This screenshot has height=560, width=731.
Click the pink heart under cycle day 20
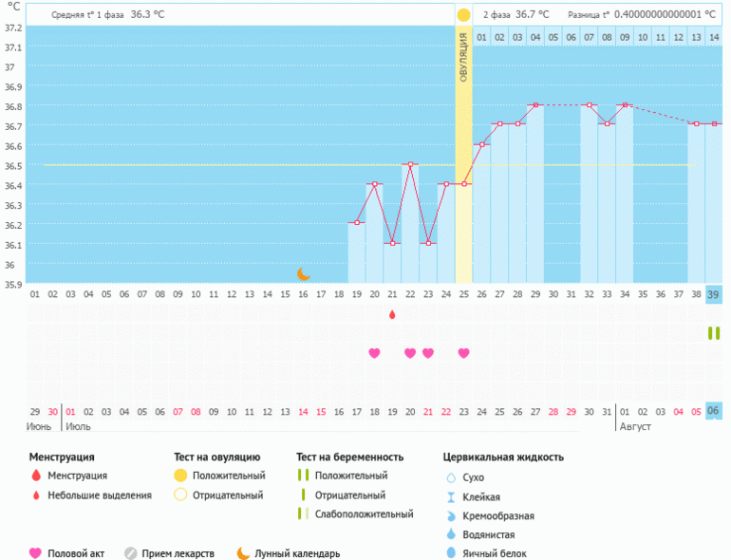(x=374, y=353)
